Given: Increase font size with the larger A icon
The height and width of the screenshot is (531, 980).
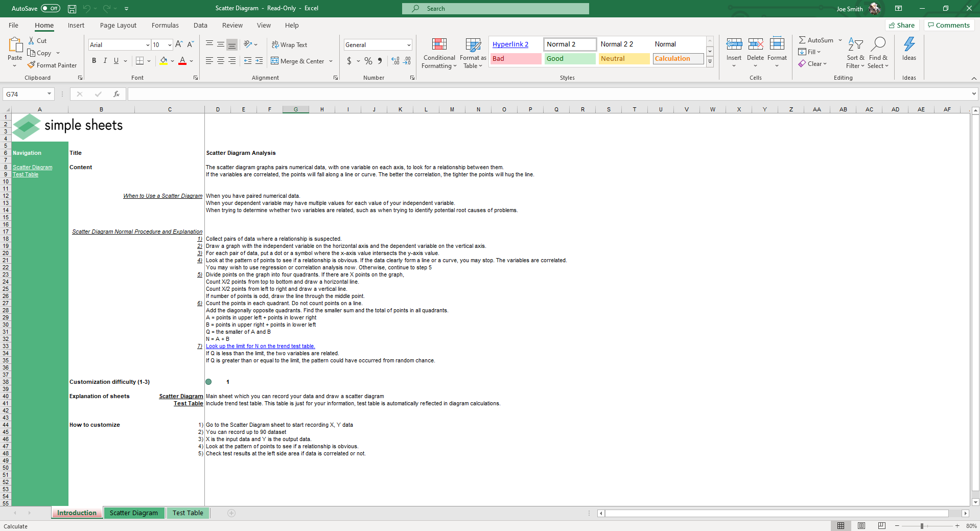Looking at the screenshot, I should [x=179, y=45].
